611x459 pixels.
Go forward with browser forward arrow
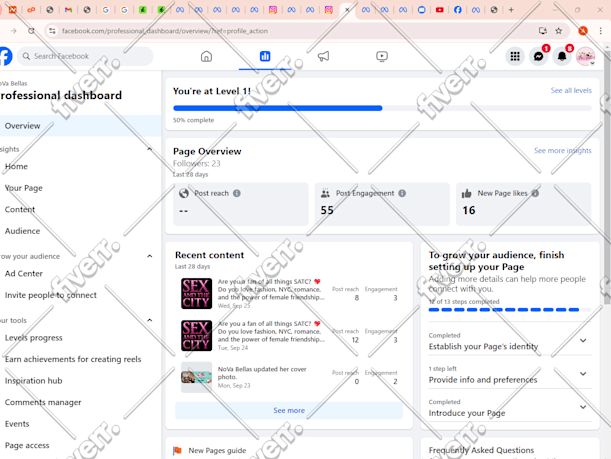14,31
